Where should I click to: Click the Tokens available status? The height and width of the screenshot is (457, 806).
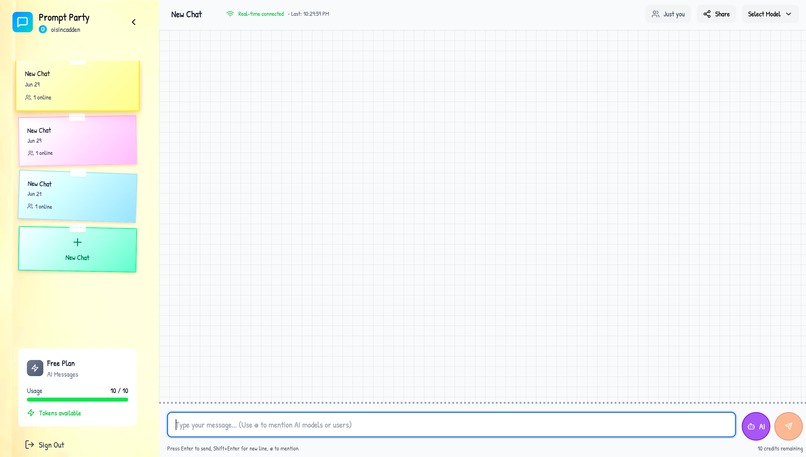pos(54,413)
